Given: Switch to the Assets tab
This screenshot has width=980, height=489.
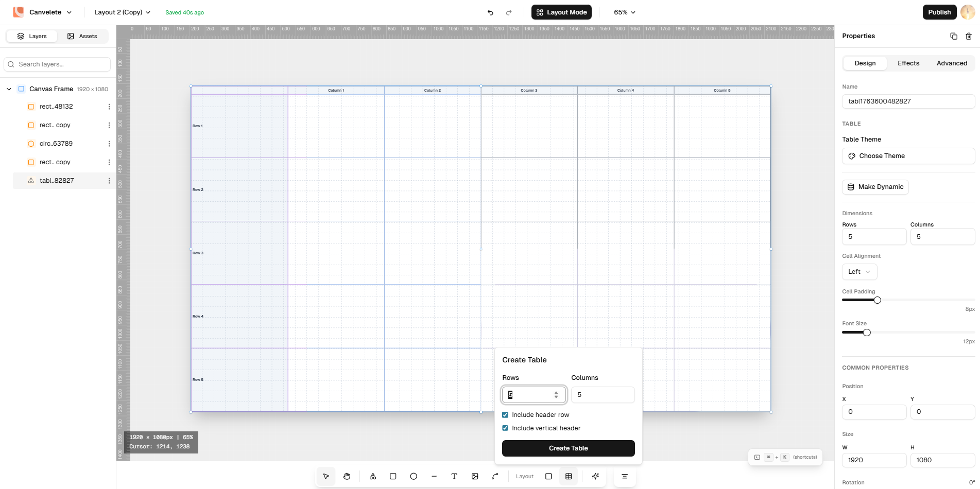Looking at the screenshot, I should (x=82, y=36).
